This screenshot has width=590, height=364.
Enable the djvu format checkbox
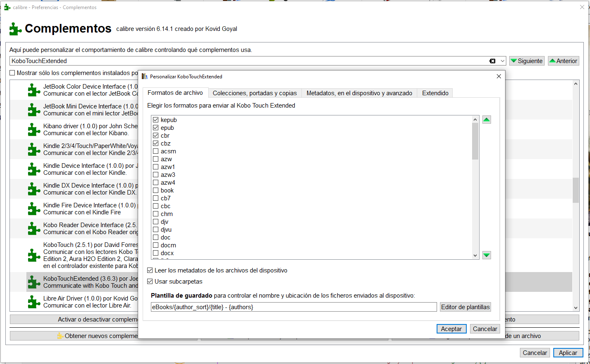(x=155, y=230)
